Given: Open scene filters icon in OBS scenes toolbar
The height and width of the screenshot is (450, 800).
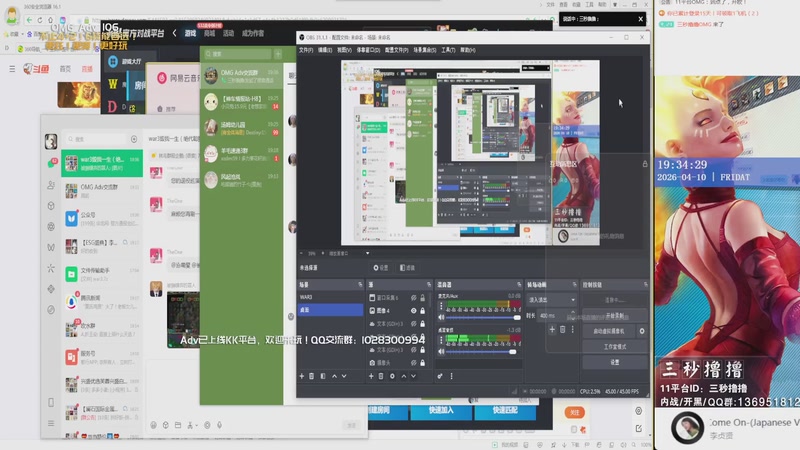Looking at the screenshot, I should click(x=323, y=377).
